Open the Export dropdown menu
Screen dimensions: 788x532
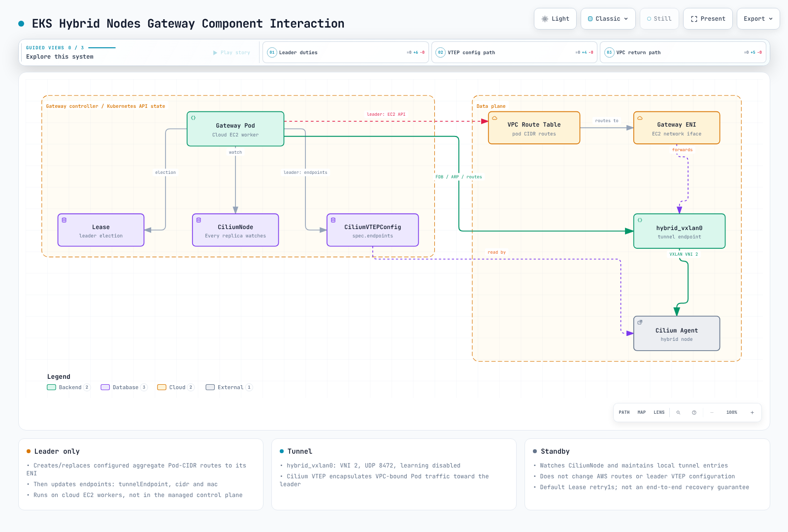point(758,19)
